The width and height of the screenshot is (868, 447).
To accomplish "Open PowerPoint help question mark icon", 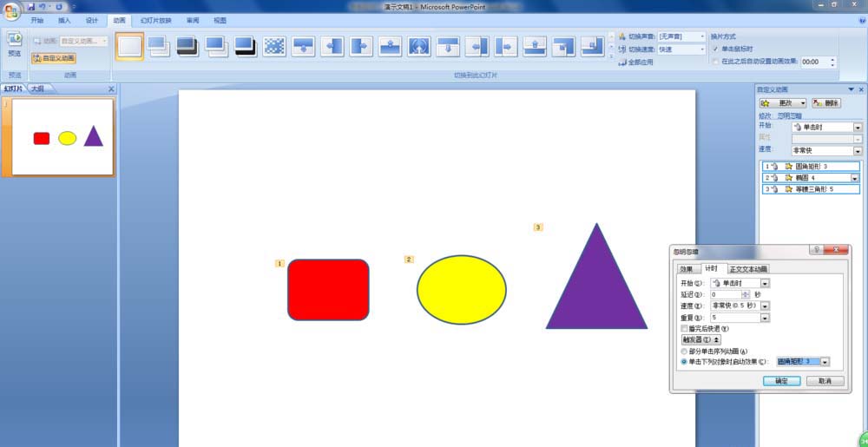I will pyautogui.click(x=862, y=21).
